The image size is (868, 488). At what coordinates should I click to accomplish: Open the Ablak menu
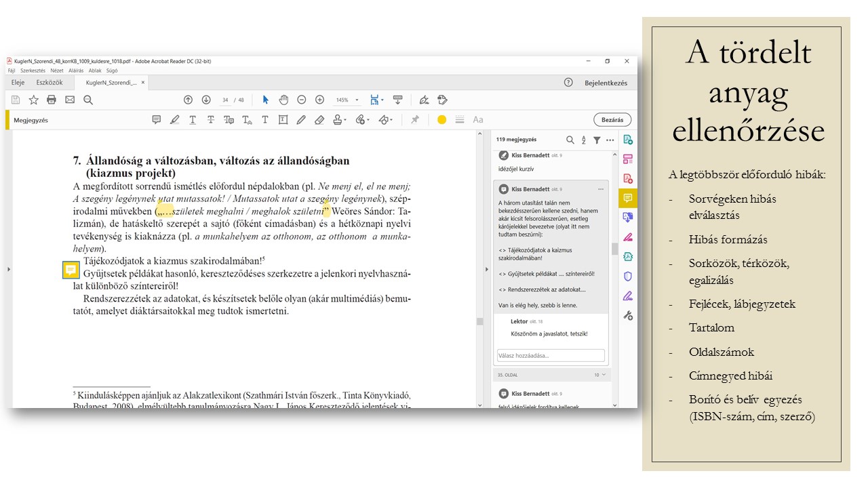(x=95, y=70)
